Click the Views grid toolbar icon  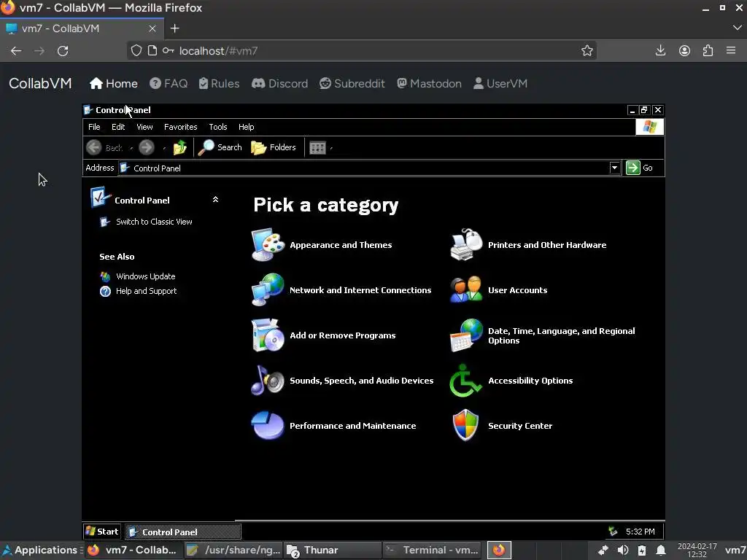317,147
